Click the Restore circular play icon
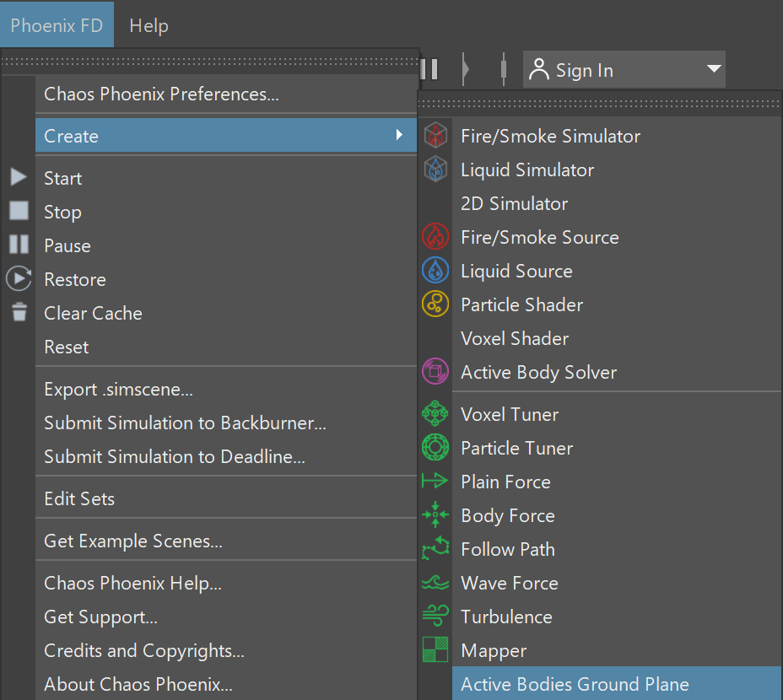Image resolution: width=783 pixels, height=700 pixels. coord(19,278)
